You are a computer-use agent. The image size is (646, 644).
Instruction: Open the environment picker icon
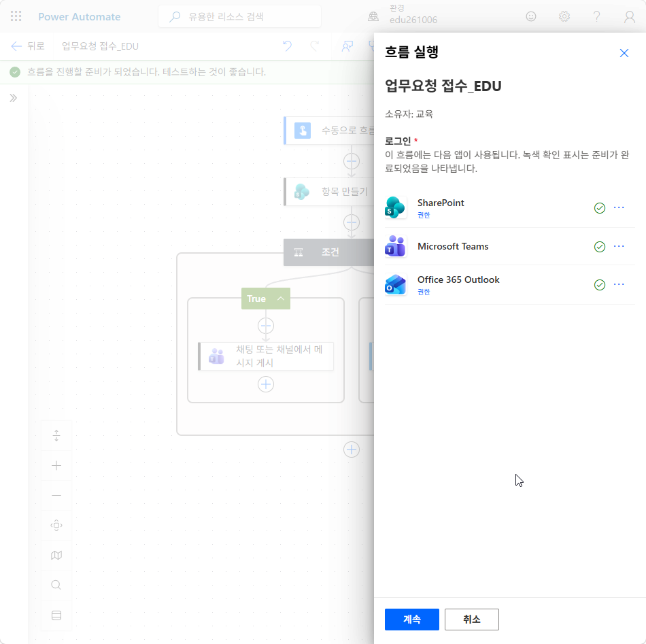click(x=373, y=16)
